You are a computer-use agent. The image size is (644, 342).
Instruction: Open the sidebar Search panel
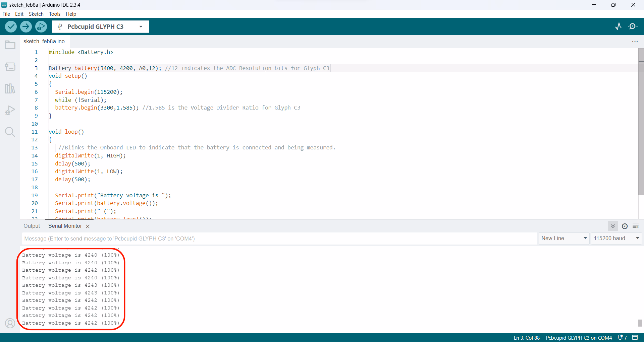(x=10, y=132)
